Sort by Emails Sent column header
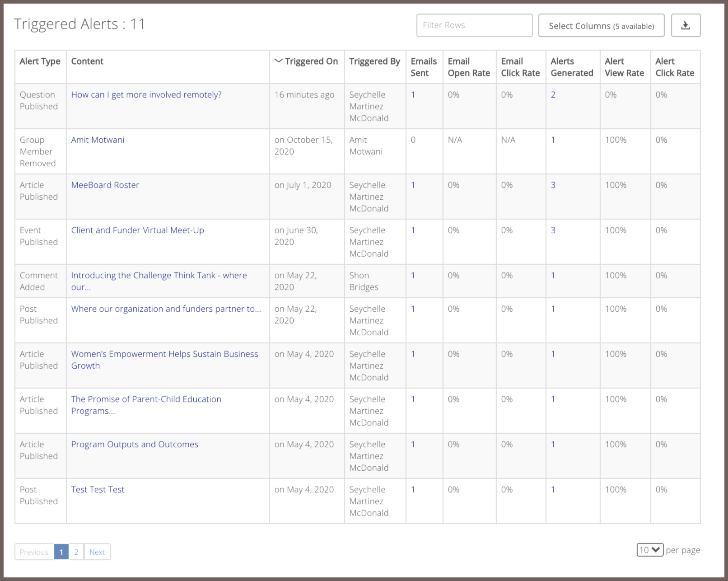 click(x=424, y=67)
